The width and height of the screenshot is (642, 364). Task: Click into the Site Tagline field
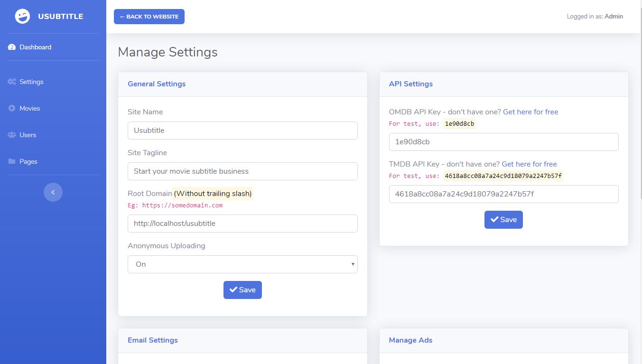(x=242, y=171)
